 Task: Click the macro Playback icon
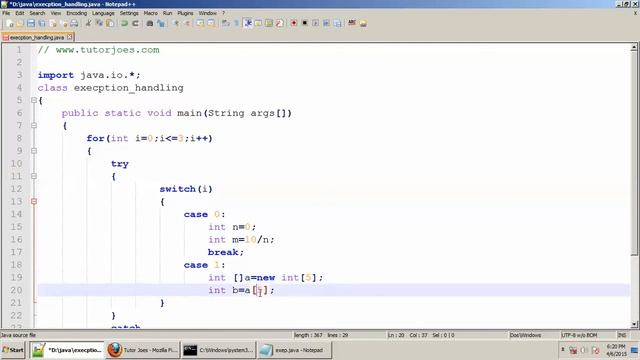[x=316, y=23]
